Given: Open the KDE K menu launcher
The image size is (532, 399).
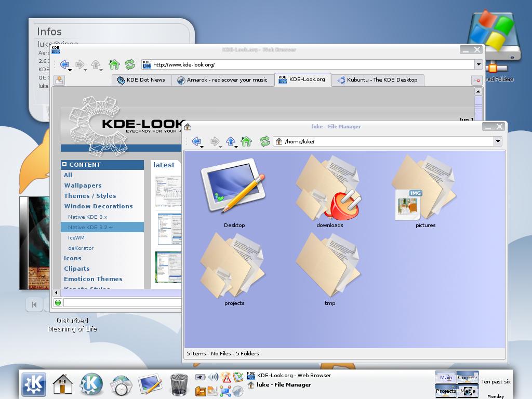Looking at the screenshot, I should point(34,384).
